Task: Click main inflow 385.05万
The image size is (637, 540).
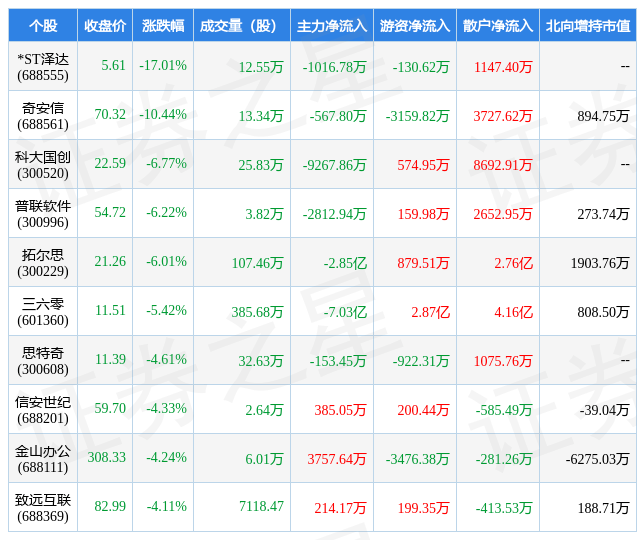Action: (x=340, y=410)
